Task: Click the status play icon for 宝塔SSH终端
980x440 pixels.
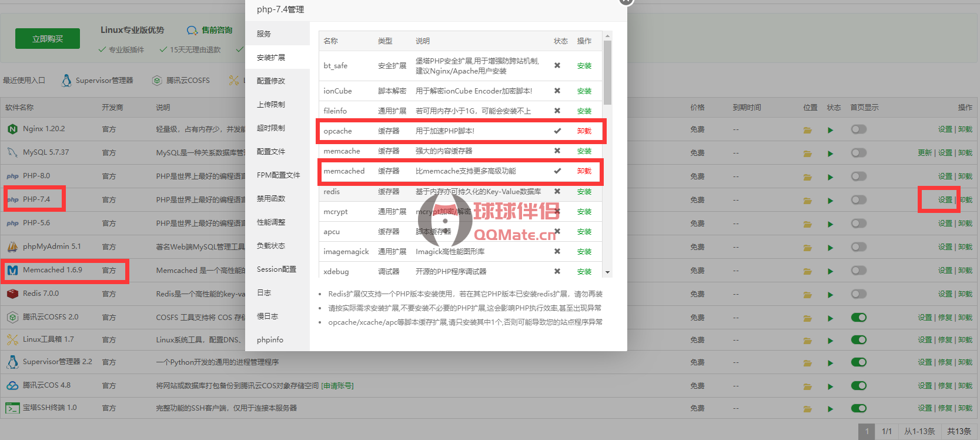Action: (831, 409)
